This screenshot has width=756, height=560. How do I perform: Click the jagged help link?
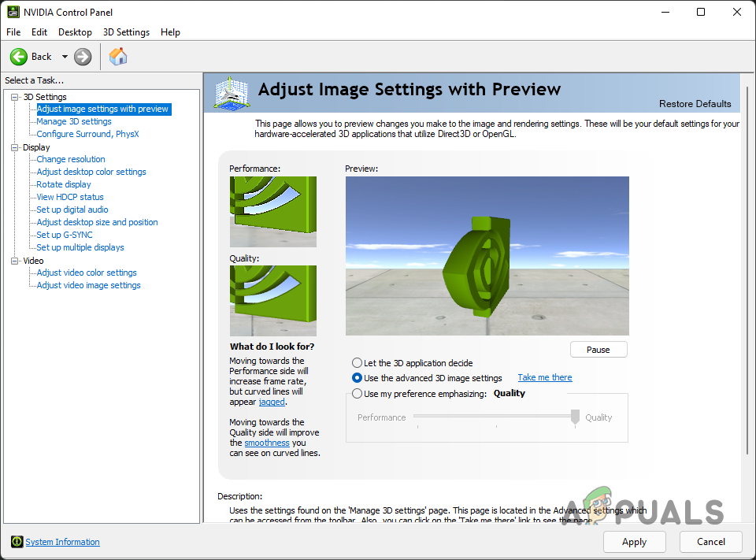pos(272,402)
